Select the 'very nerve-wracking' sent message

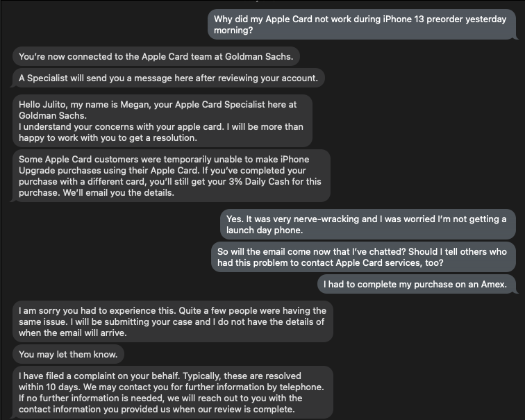tap(366, 224)
